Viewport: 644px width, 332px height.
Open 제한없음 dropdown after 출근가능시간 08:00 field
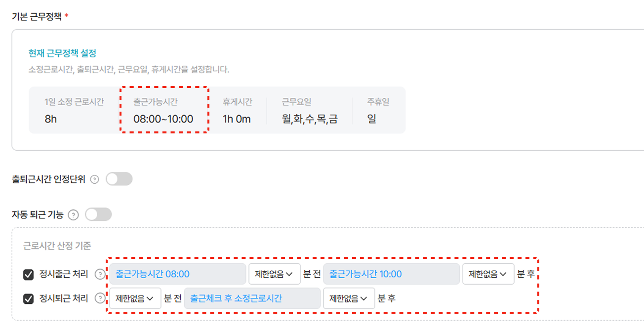point(274,274)
